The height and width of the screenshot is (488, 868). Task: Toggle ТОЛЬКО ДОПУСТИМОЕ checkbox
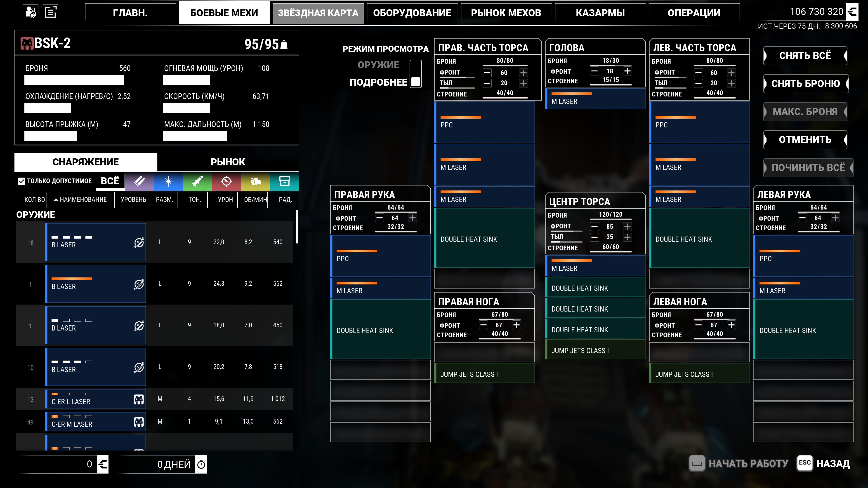click(x=21, y=181)
